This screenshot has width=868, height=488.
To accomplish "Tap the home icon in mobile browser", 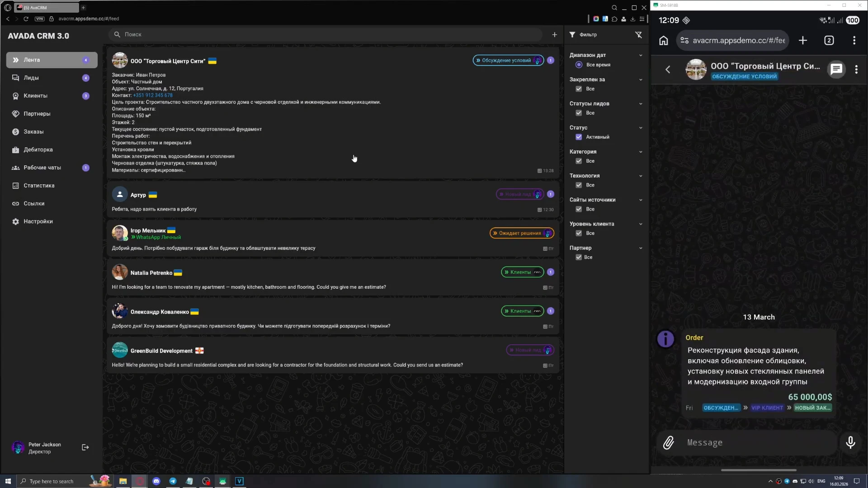I will pos(663,41).
